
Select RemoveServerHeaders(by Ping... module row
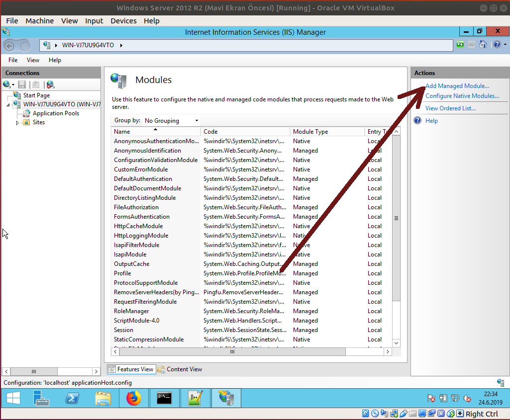tap(251, 292)
